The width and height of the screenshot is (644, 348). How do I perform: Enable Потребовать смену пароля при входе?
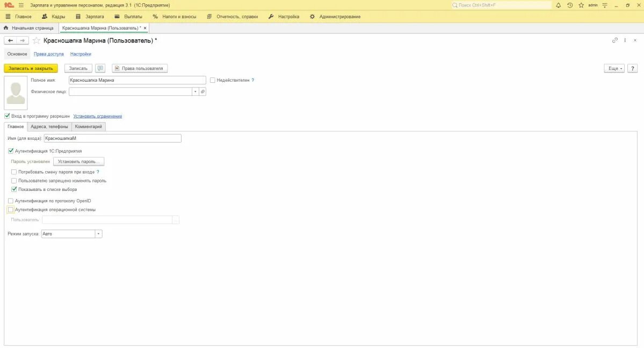click(14, 172)
